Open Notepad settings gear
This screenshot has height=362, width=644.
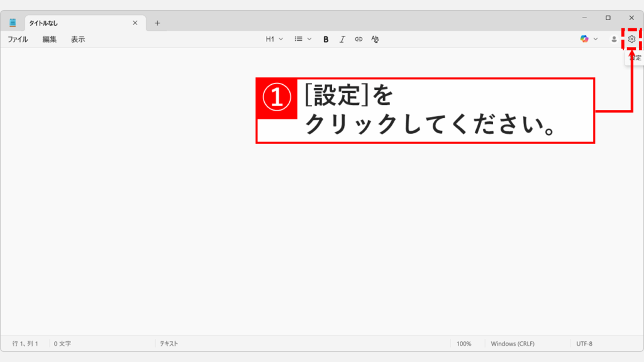632,39
